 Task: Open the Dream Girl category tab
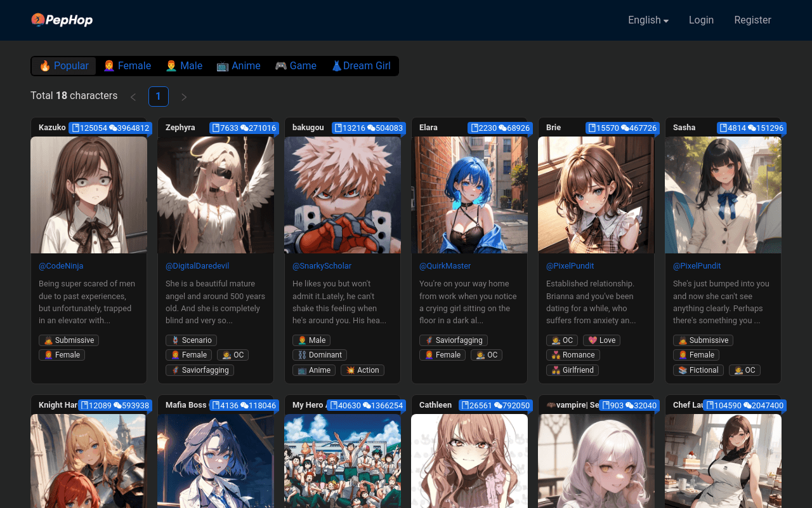click(x=361, y=66)
